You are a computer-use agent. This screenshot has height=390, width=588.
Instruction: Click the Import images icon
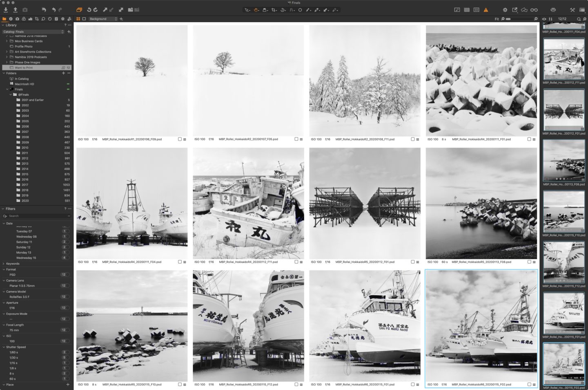[x=6, y=9]
